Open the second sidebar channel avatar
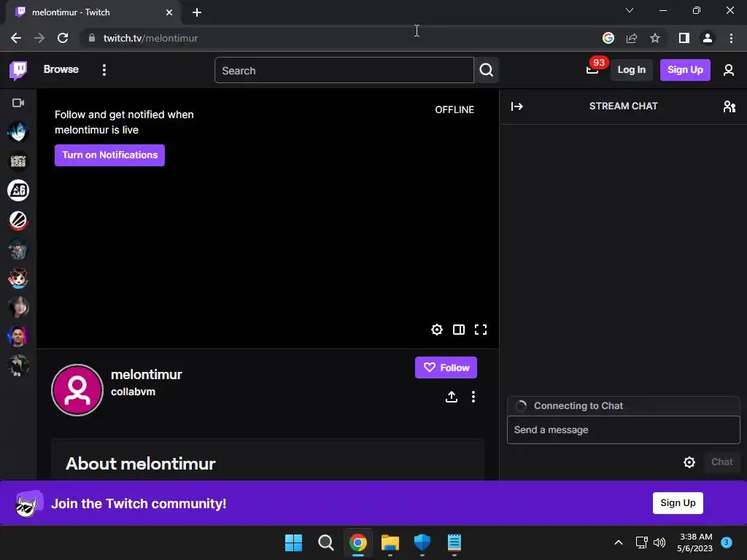Screen dimensions: 747x560 [18, 161]
